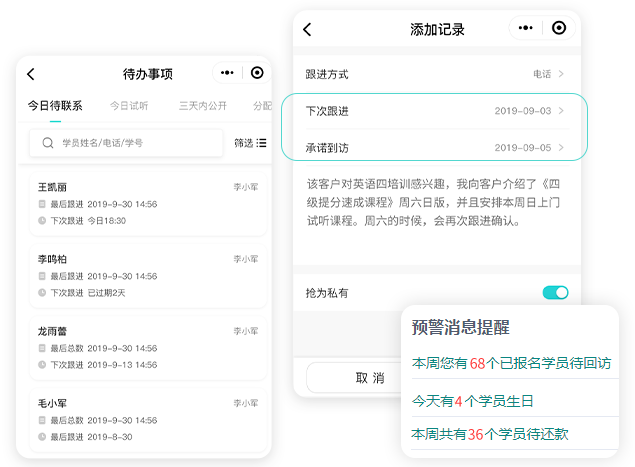
Task: Open 承诺到访 date picker chevron
Action: click(561, 147)
